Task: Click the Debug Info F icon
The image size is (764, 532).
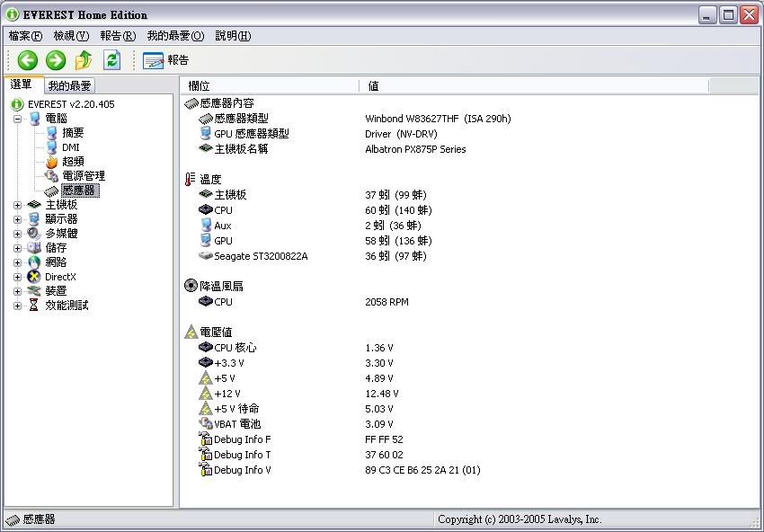Action: coord(206,439)
